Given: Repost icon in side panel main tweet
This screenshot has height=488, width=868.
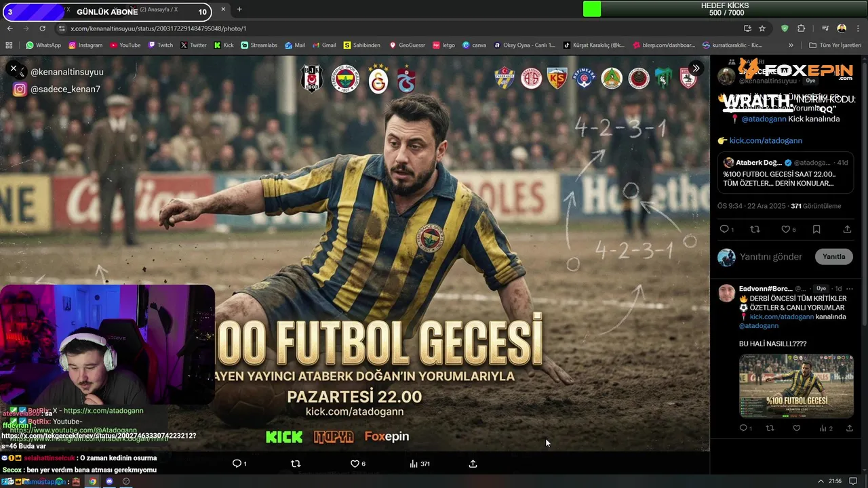Looking at the screenshot, I should coord(755,229).
